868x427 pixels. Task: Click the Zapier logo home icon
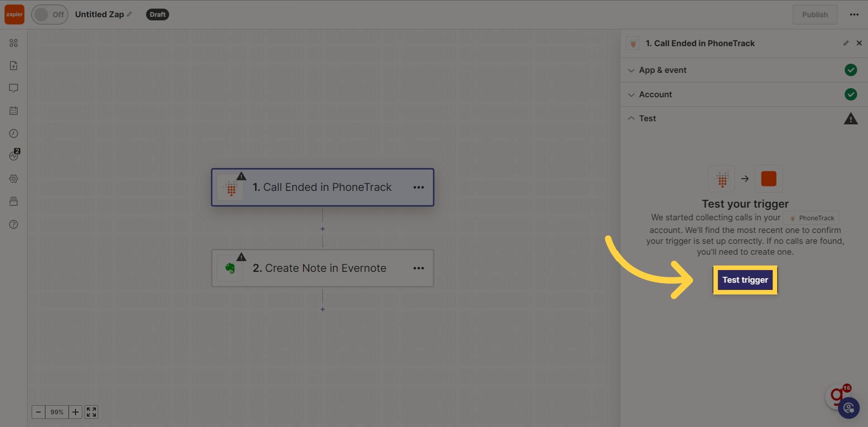pos(14,14)
